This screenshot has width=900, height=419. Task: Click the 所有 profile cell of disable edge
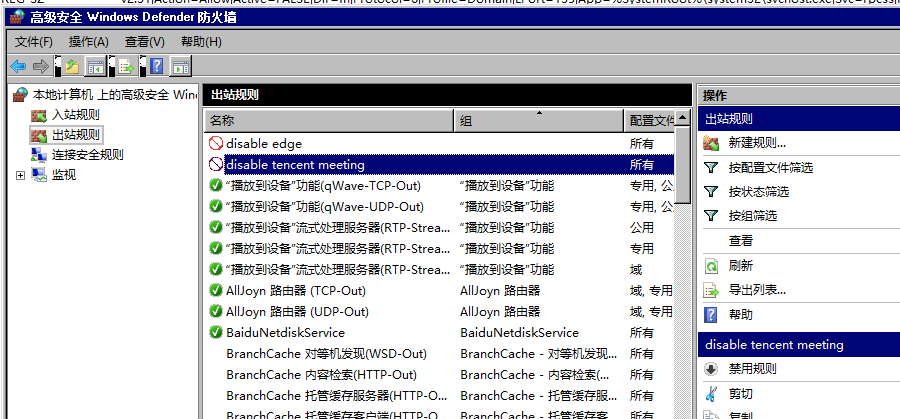coord(641,143)
